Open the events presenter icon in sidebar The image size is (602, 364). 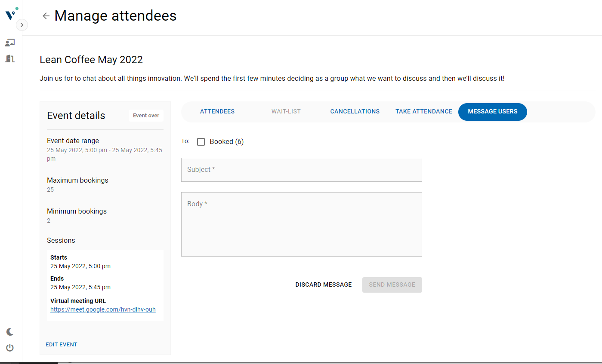pyautogui.click(x=10, y=43)
